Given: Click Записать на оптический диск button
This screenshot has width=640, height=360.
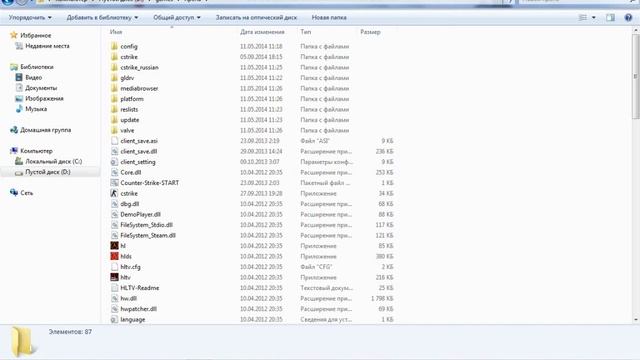Looking at the screenshot, I should (256, 18).
